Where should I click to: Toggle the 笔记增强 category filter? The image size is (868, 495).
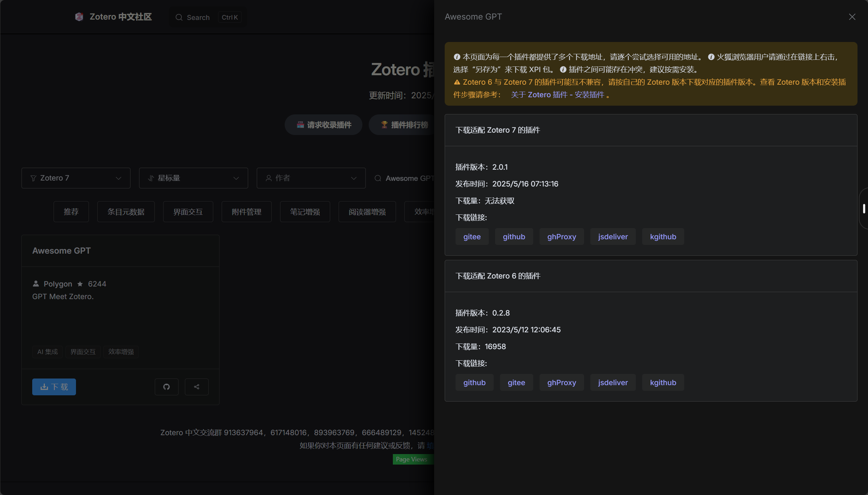(305, 212)
